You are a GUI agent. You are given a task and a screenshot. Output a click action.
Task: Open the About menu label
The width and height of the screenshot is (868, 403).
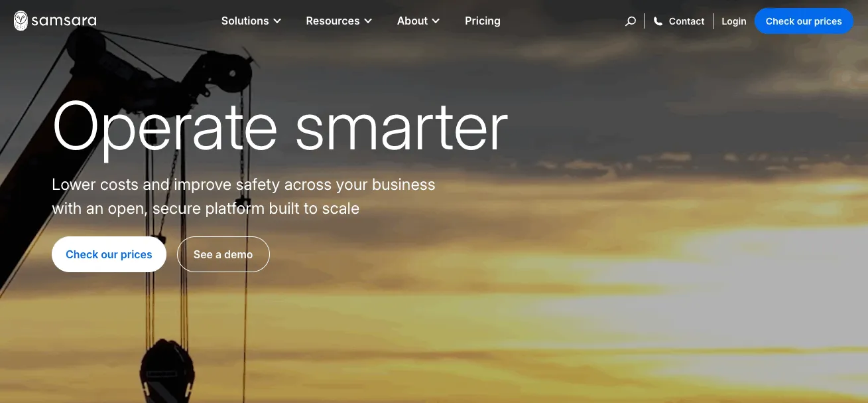pyautogui.click(x=412, y=21)
